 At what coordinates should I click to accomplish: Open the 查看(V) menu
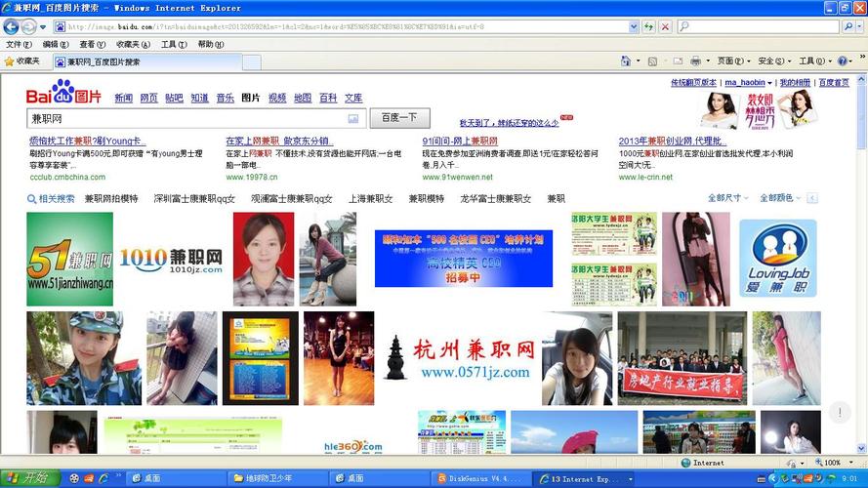(93, 44)
